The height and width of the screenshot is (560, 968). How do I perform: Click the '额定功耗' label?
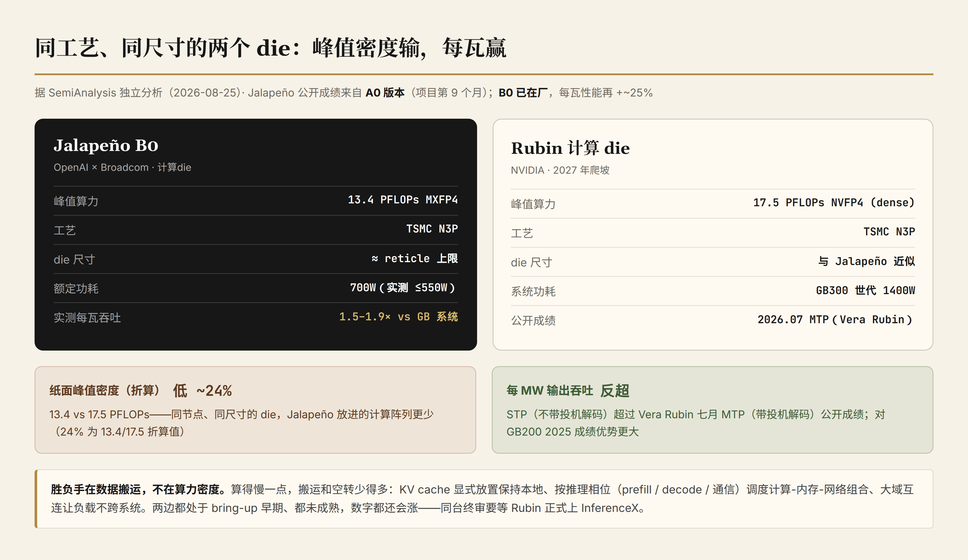tap(76, 288)
